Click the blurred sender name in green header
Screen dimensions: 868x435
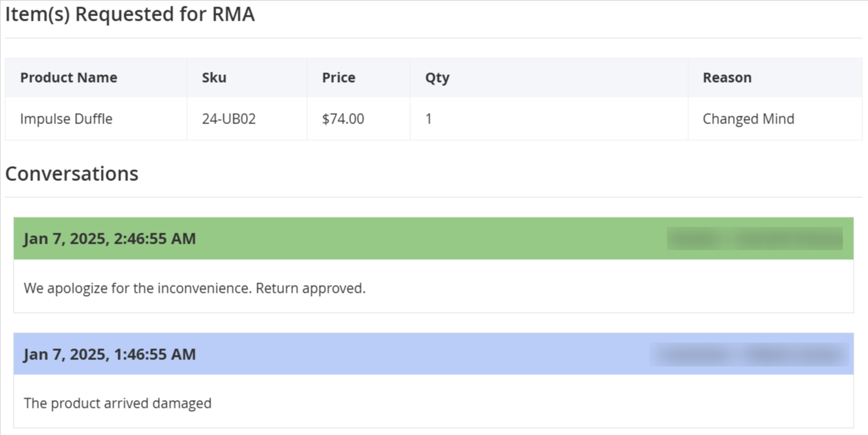(x=755, y=239)
